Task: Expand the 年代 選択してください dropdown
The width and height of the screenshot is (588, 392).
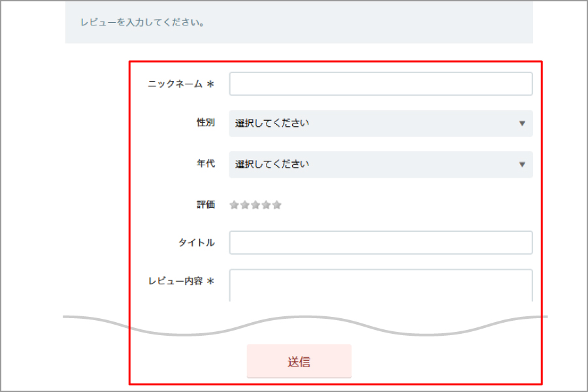Action: tap(380, 165)
